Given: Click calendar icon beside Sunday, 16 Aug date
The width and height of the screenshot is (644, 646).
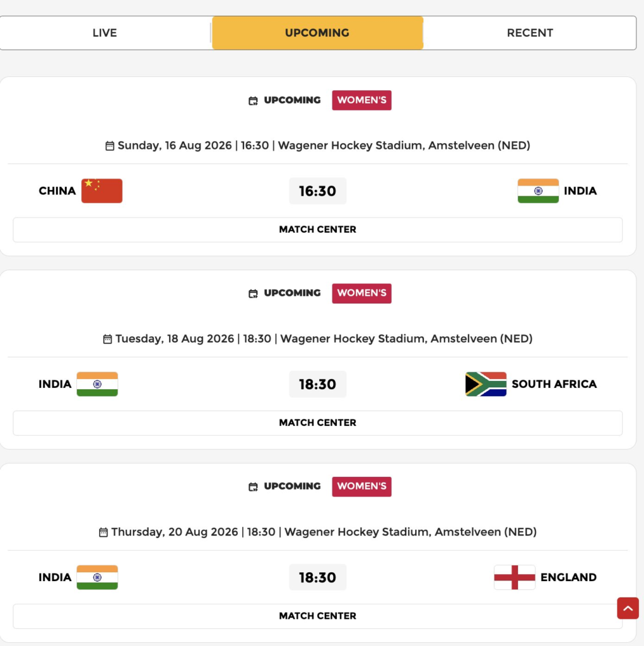Looking at the screenshot, I should click(x=110, y=146).
